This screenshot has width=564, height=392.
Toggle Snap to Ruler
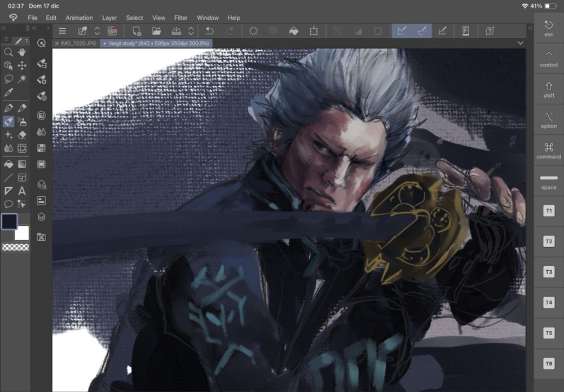tap(402, 31)
